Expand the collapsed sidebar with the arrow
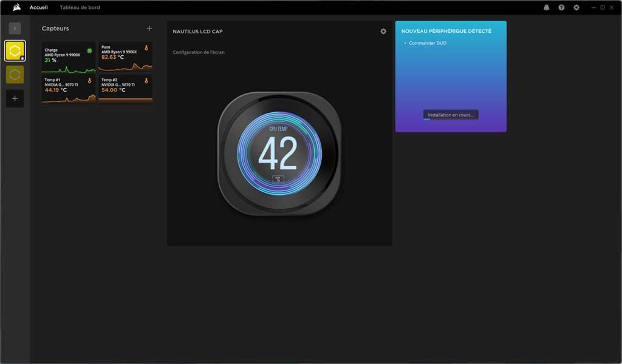This screenshot has width=622, height=364. point(15,28)
